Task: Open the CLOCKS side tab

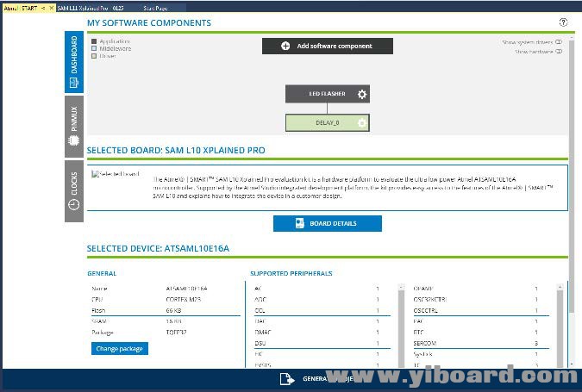Action: tap(74, 191)
